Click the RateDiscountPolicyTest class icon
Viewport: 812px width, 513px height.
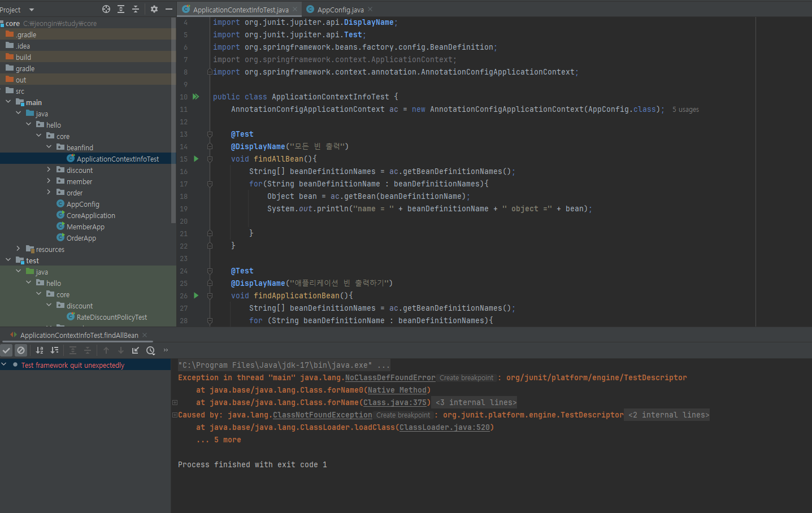pos(71,317)
